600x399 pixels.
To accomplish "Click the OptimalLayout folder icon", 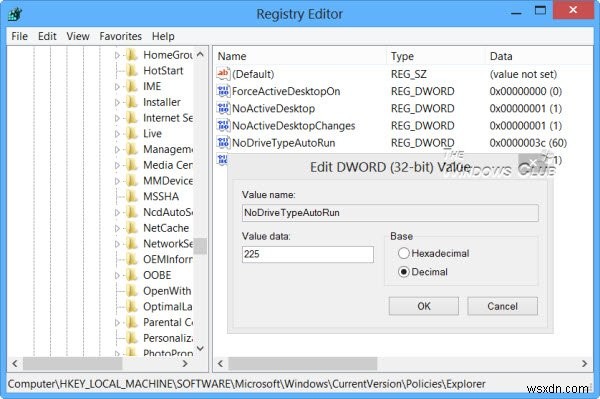I will pyautogui.click(x=132, y=306).
